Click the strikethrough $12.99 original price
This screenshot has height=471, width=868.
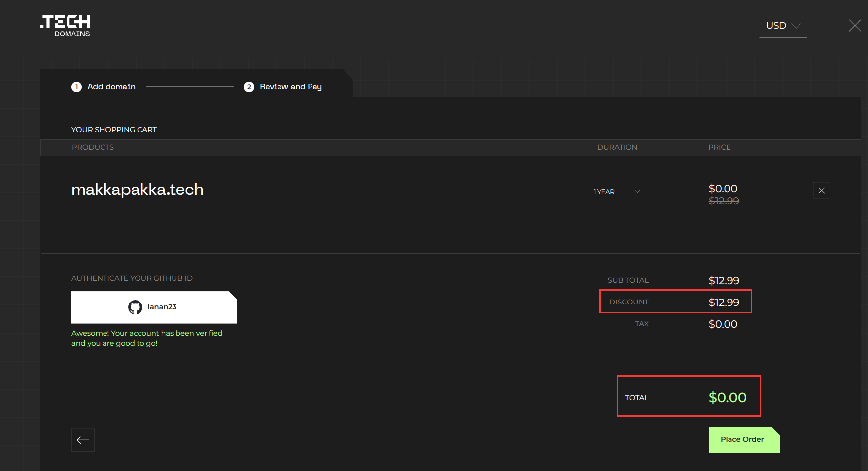(x=724, y=201)
